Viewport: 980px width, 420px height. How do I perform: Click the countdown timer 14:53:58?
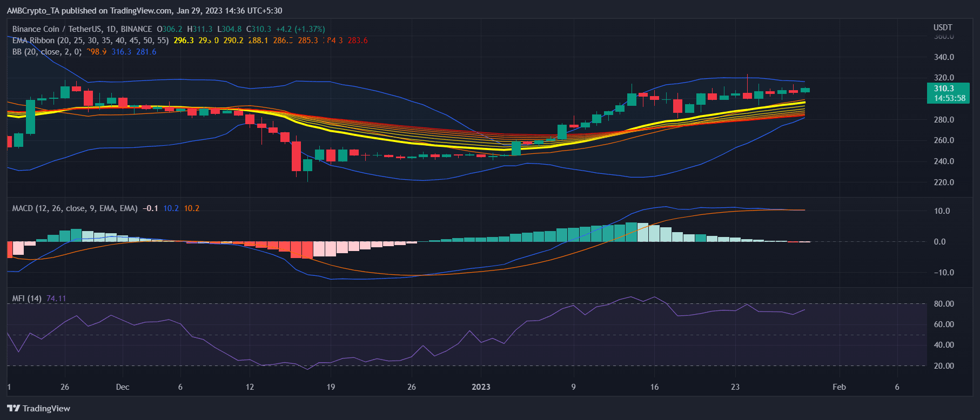[x=950, y=98]
